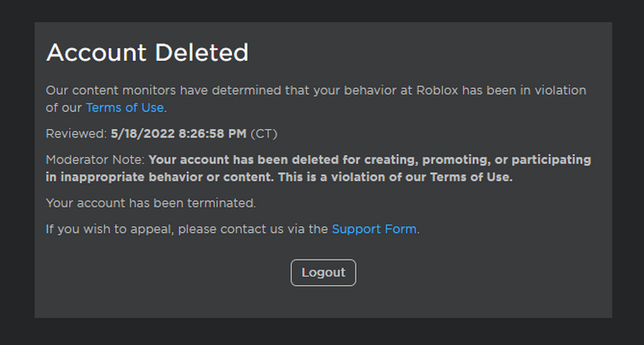Open the Support Form link

click(374, 229)
